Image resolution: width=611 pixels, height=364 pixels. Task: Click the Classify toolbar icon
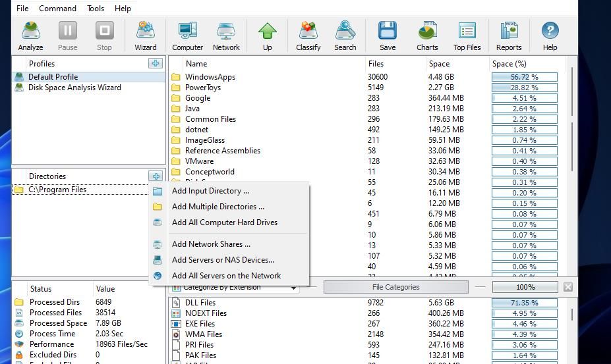[308, 36]
